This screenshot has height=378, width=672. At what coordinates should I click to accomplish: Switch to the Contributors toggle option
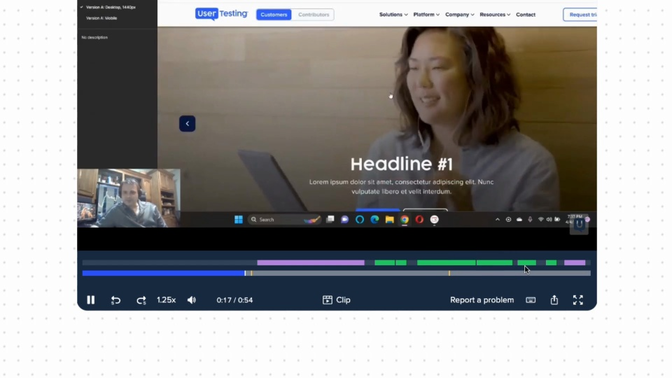(314, 15)
